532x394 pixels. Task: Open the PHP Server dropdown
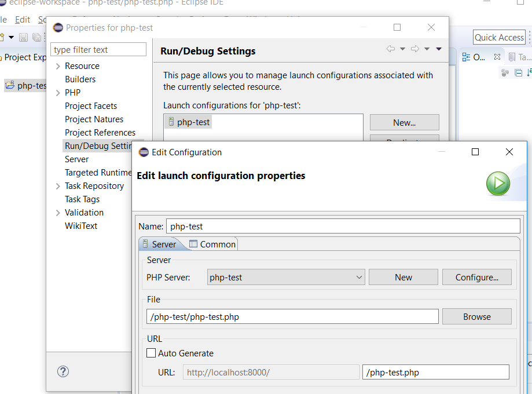click(x=286, y=277)
